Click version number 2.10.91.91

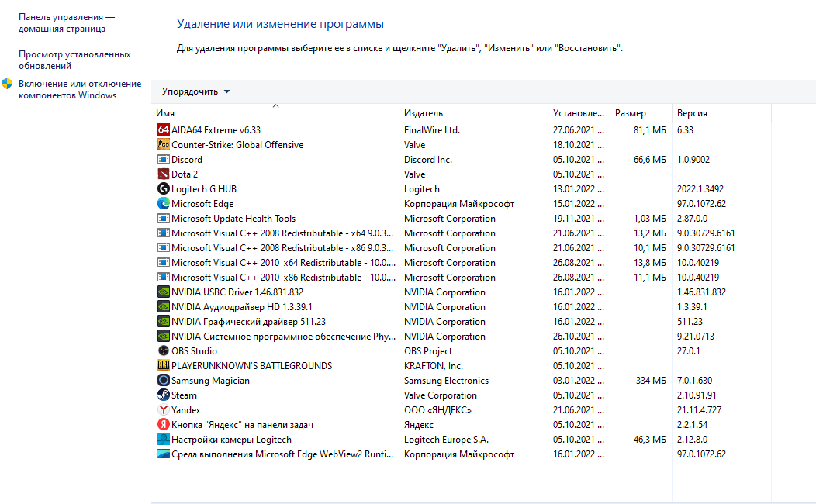pos(697,395)
